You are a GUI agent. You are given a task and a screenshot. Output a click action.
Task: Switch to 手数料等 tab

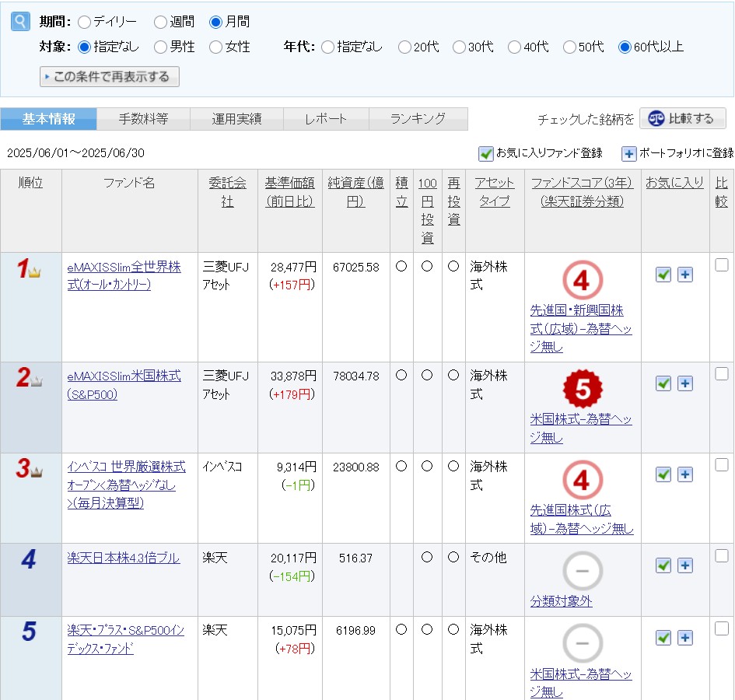click(143, 119)
